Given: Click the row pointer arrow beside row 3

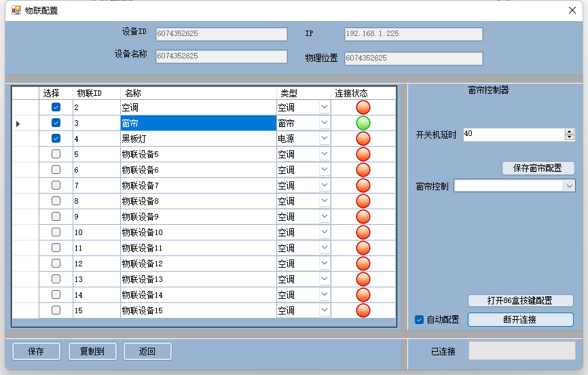Looking at the screenshot, I should pos(18,124).
